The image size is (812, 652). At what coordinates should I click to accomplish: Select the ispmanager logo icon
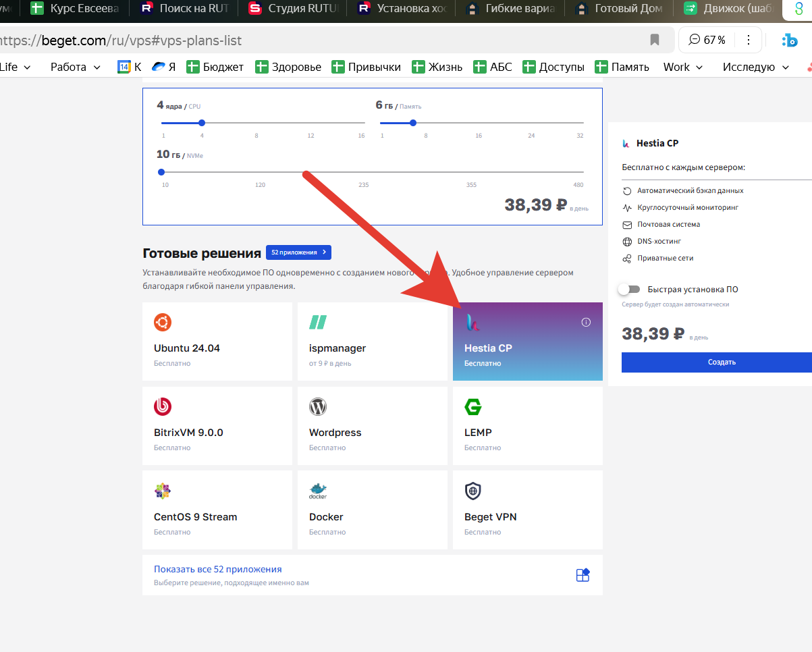(x=318, y=323)
